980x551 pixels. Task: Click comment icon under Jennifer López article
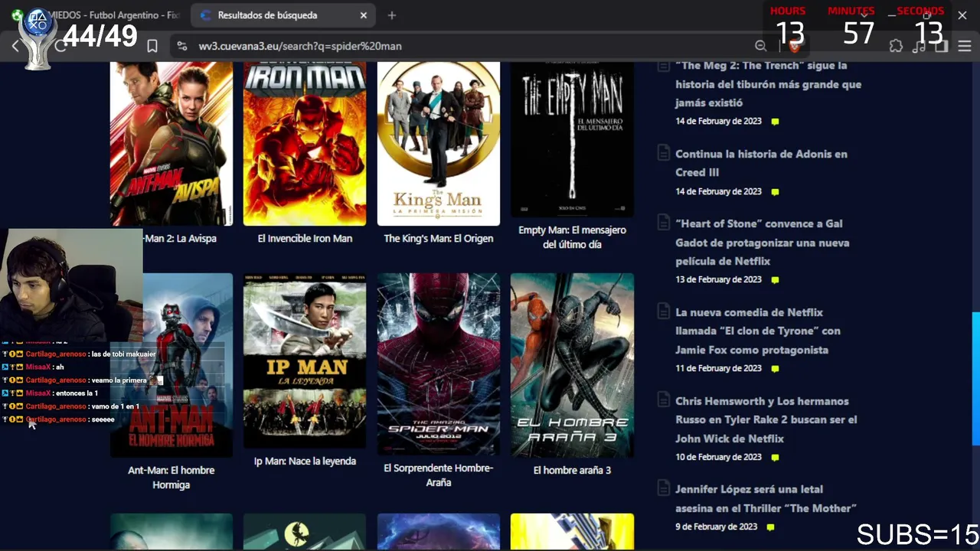[770, 527]
